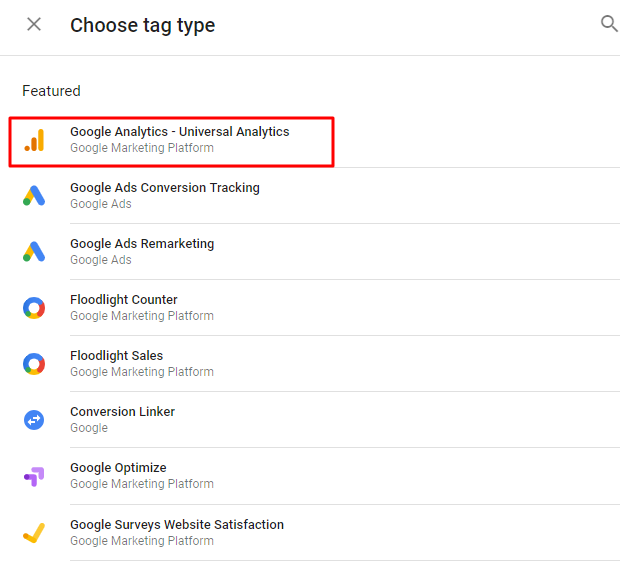Click the Floodlight Counter ring icon
Viewport: 620px width, 565px height.
pyautogui.click(x=35, y=308)
